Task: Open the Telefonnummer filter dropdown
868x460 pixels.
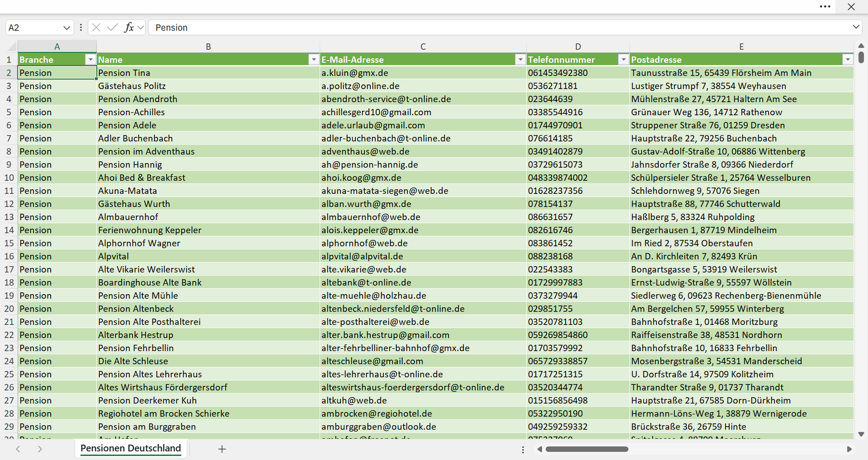Action: click(x=623, y=59)
